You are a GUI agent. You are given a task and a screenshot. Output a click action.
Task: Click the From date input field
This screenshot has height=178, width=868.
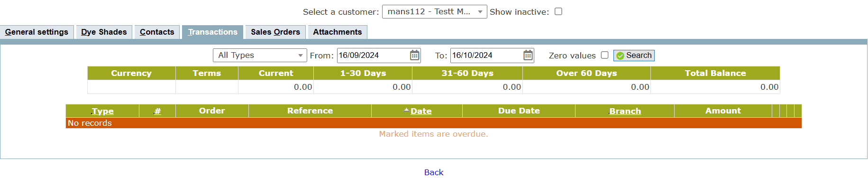click(373, 56)
